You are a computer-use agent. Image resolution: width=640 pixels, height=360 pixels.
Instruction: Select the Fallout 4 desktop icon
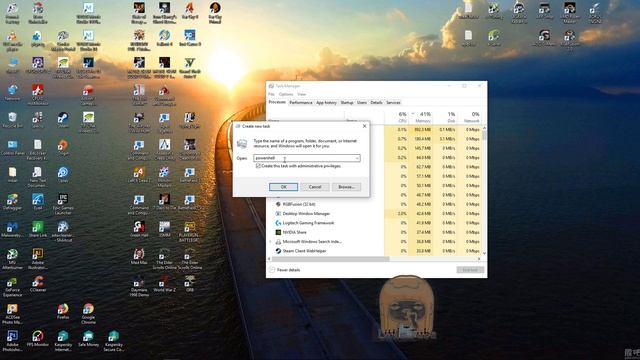coord(164,38)
